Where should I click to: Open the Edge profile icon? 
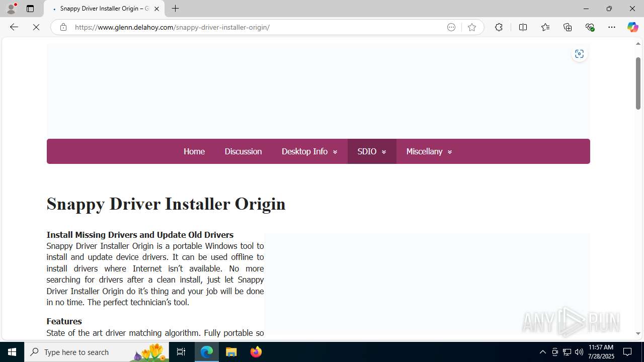point(11,9)
